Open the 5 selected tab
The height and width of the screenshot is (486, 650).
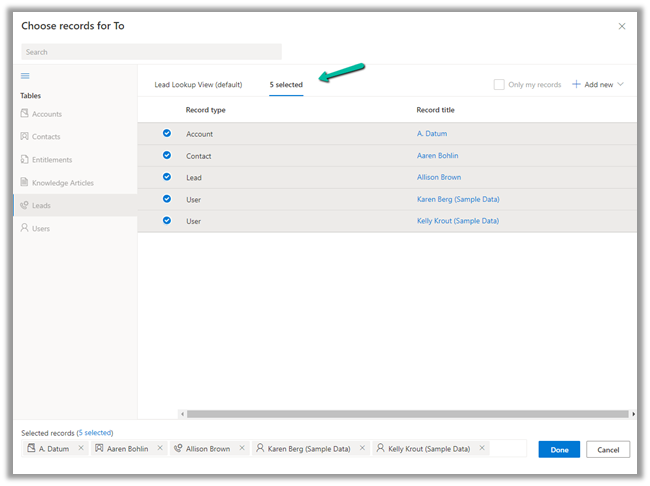(286, 85)
